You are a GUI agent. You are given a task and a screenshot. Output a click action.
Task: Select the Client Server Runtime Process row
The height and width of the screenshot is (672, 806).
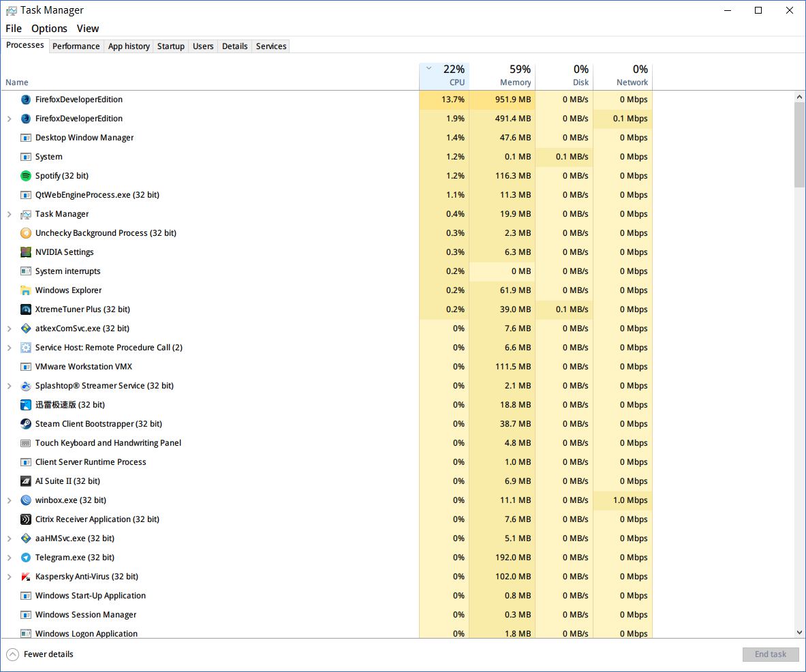coord(326,462)
